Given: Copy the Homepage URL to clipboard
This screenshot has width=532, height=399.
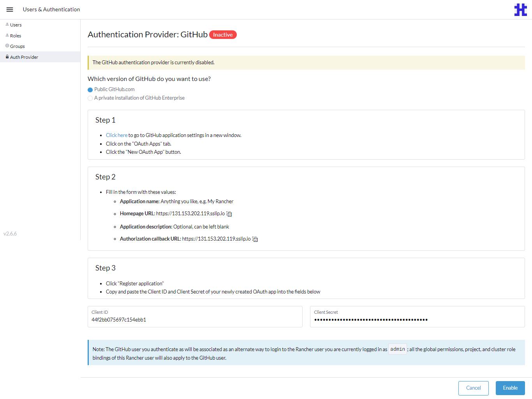Looking at the screenshot, I should point(229,214).
